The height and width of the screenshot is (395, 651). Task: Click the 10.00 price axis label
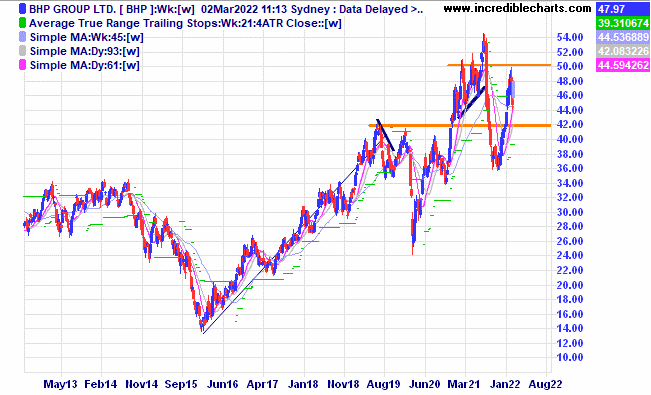point(570,358)
